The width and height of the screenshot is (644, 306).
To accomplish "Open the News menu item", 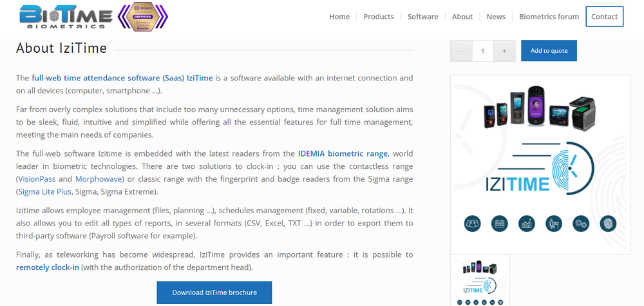I will 496,17.
